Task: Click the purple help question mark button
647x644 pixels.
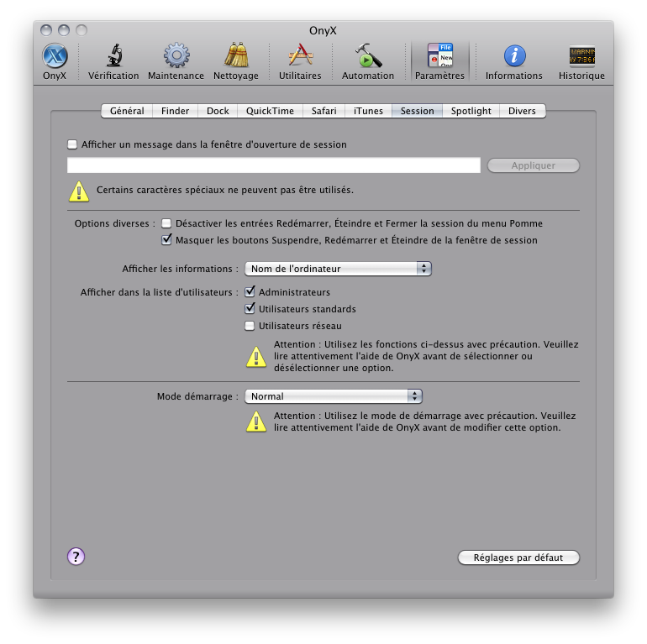Action: pos(76,556)
